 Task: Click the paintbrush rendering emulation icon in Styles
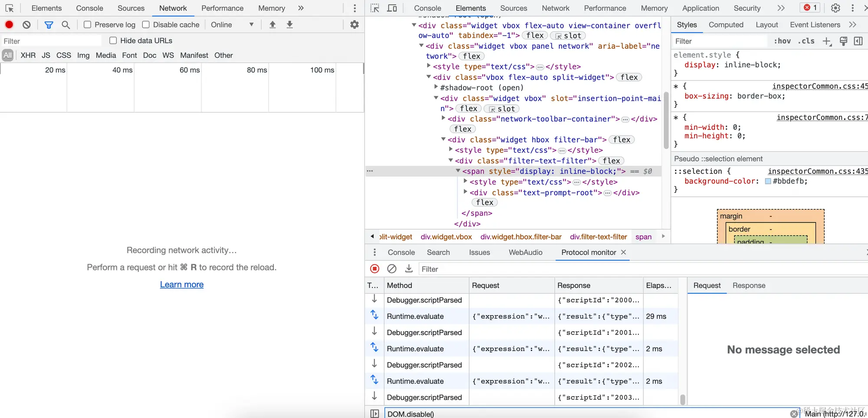click(843, 41)
